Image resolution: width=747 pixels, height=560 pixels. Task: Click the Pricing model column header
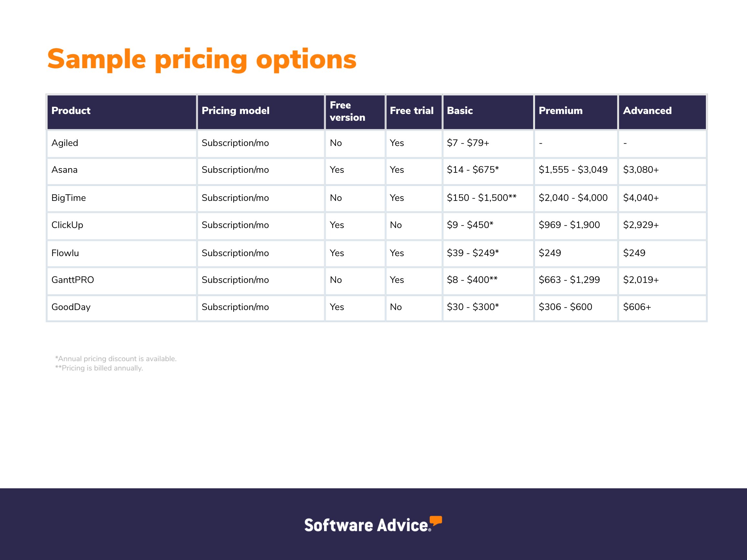[x=236, y=111]
